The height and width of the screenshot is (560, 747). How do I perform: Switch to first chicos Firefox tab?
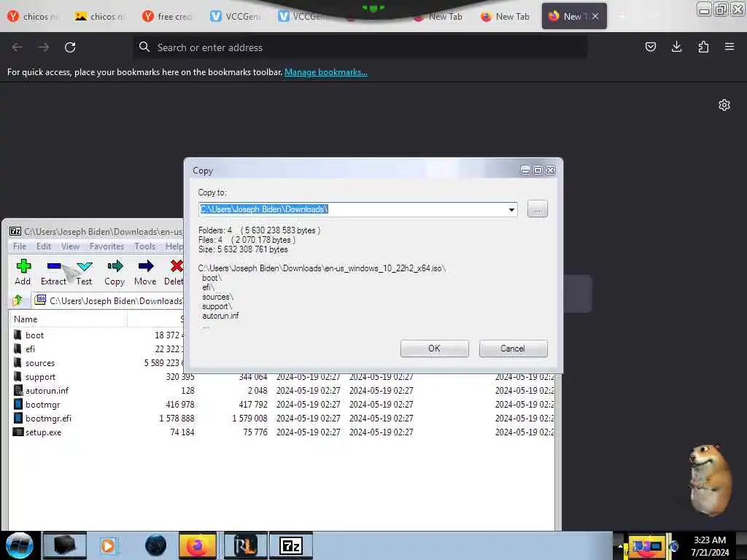34,17
